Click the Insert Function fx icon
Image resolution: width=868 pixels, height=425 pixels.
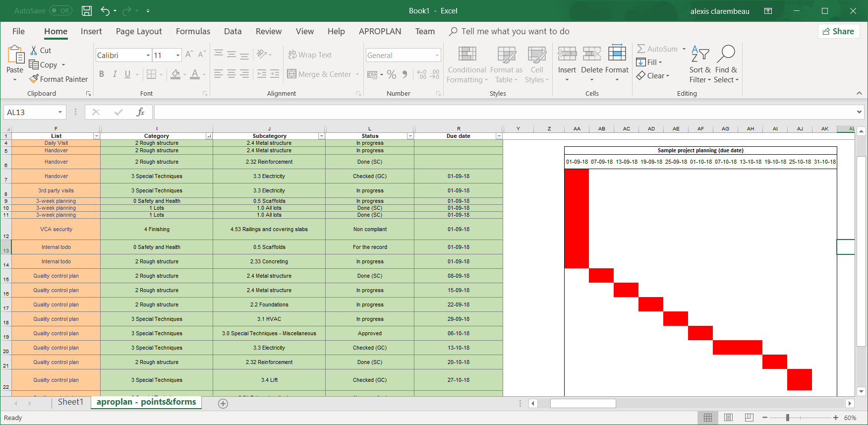(140, 112)
